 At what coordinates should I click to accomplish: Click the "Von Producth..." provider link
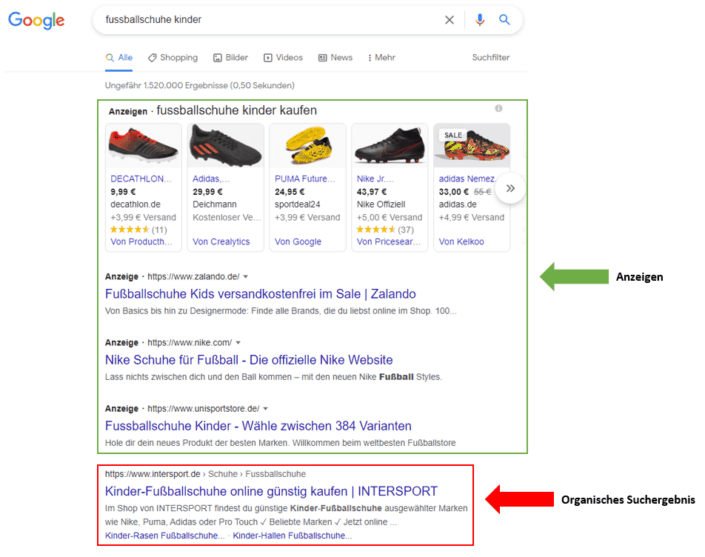142,242
